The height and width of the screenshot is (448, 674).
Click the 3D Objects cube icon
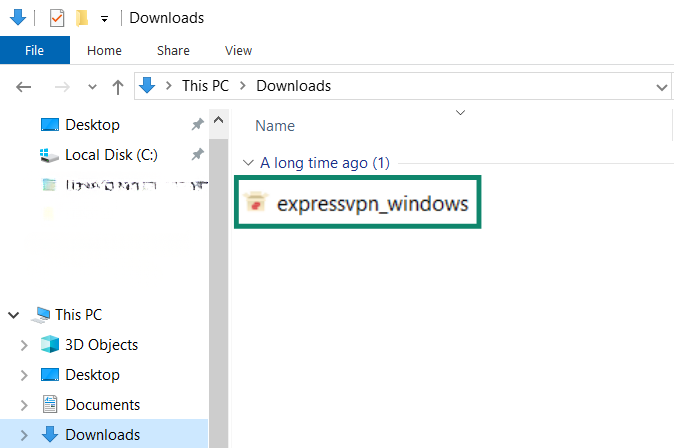tap(50, 345)
